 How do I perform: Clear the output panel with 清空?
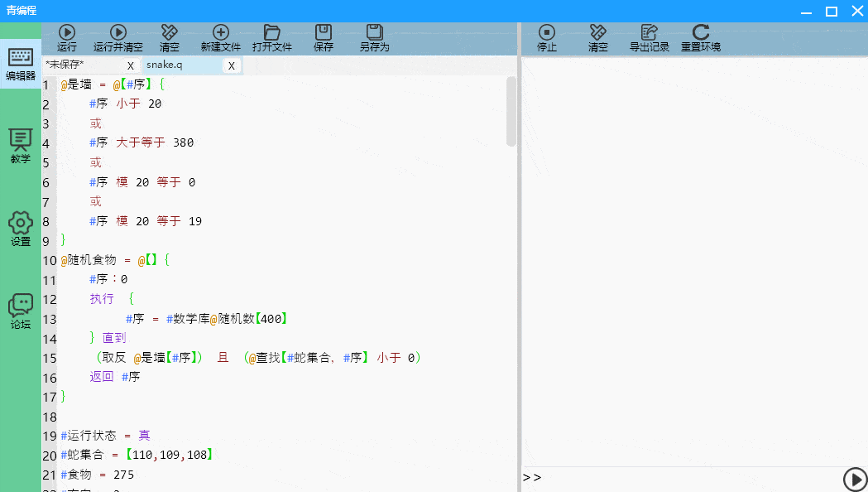click(598, 38)
